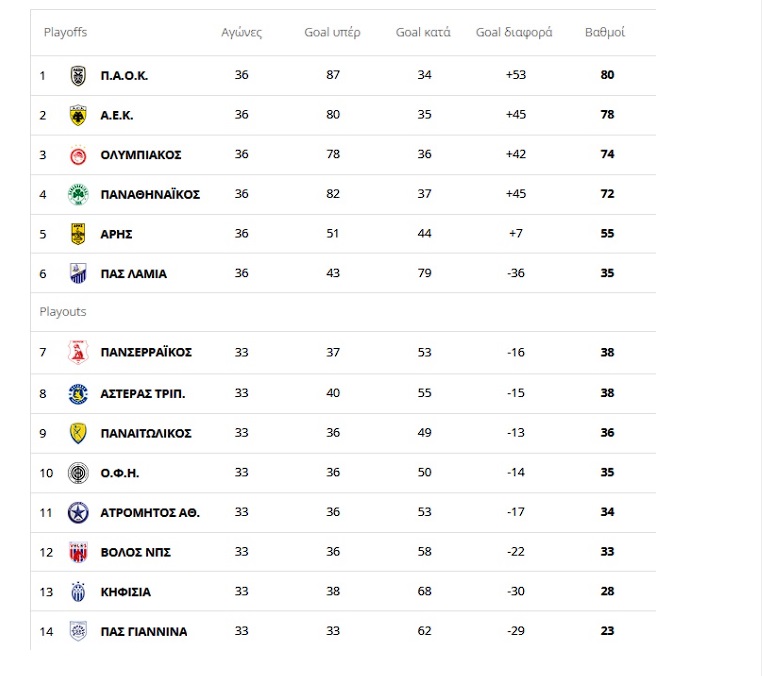Click the Goal διαφορά column header
This screenshot has width=763, height=676.
[x=514, y=33]
